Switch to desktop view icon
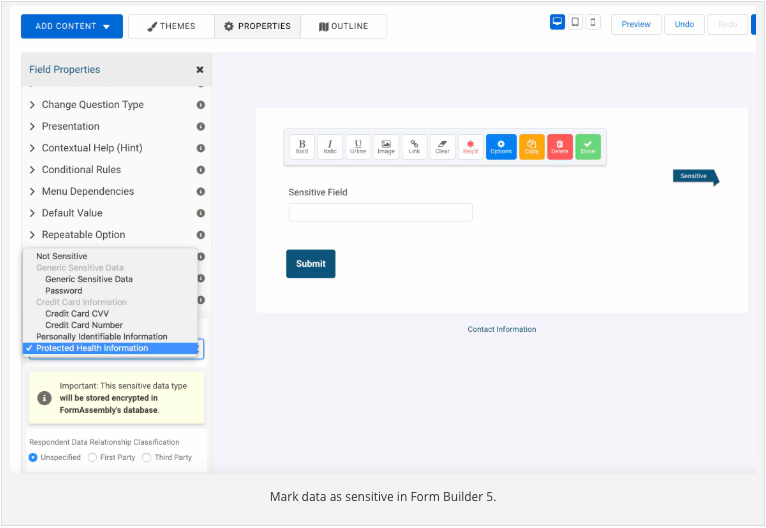 [557, 22]
